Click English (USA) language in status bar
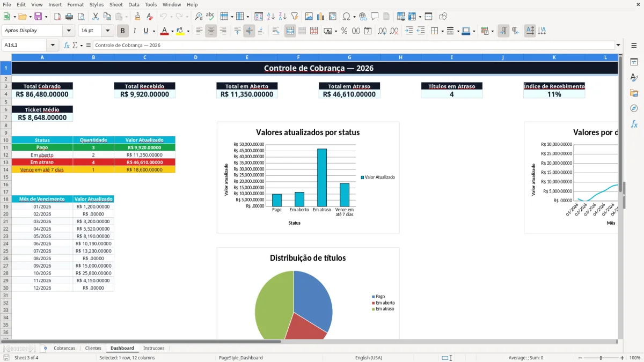The height and width of the screenshot is (362, 644). click(x=369, y=358)
